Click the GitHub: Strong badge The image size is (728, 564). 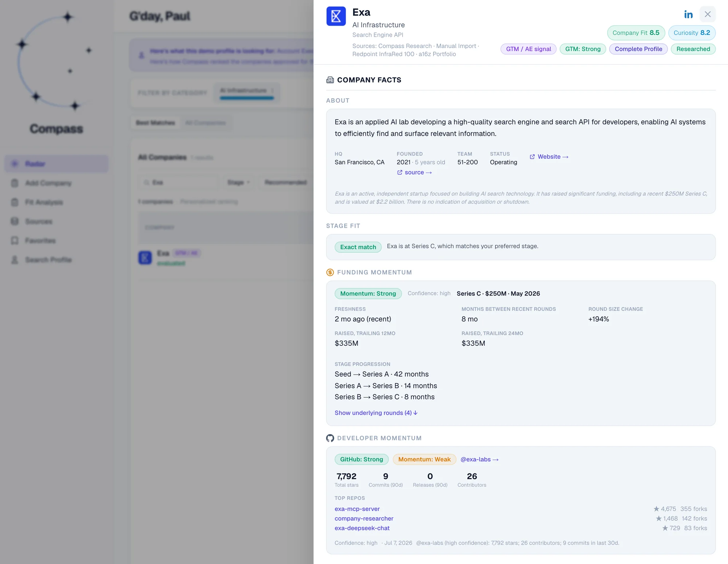click(361, 459)
